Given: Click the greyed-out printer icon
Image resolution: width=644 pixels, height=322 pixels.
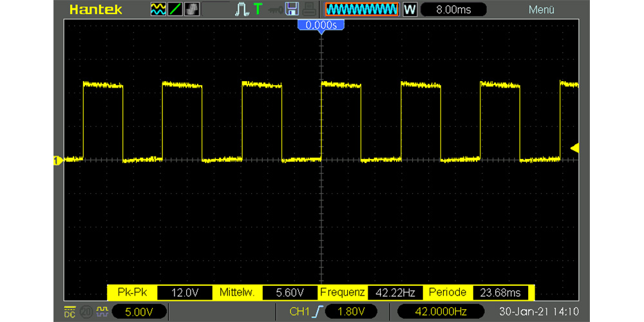Looking at the screenshot, I should 310,10.
